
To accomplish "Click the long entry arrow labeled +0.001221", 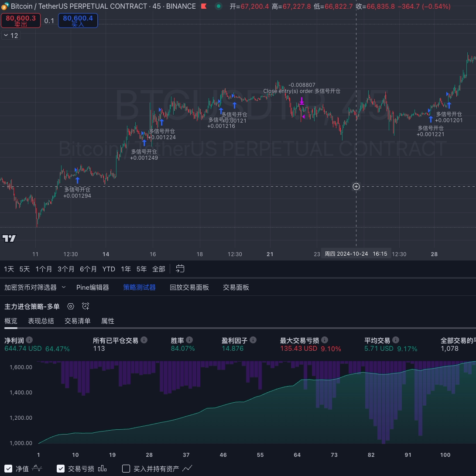I will [x=431, y=119].
